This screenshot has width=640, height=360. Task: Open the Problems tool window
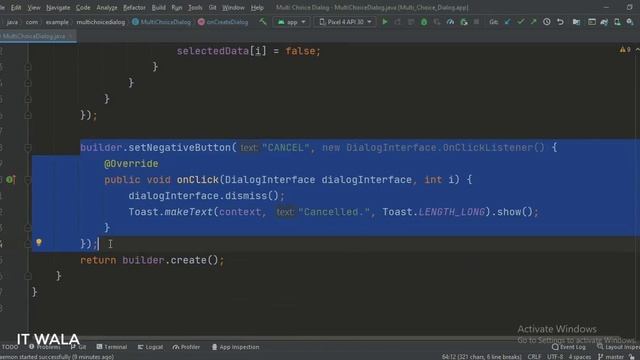pos(45,347)
